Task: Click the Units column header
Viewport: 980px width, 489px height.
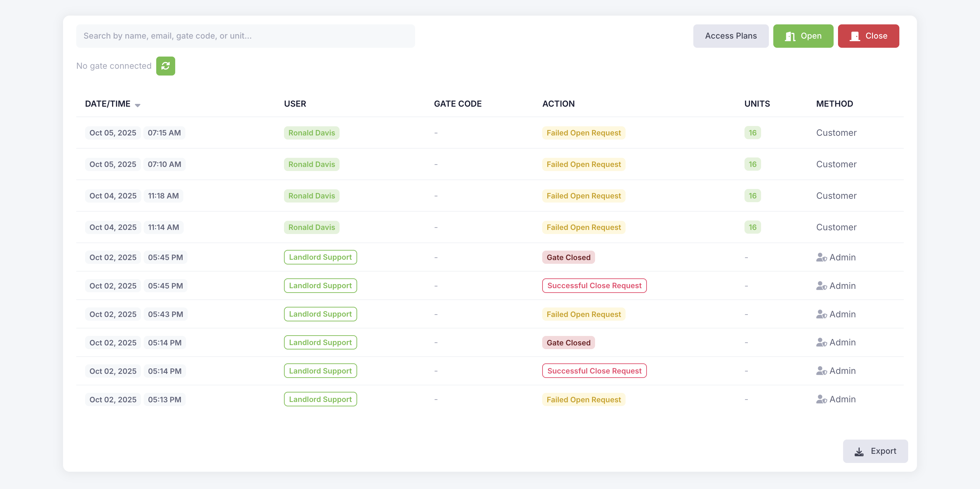Action: coord(757,104)
